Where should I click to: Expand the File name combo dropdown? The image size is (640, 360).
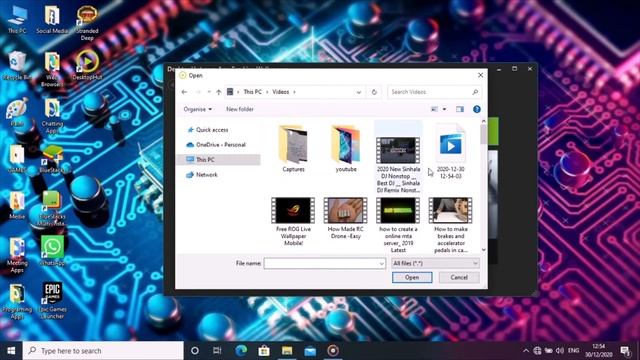coord(381,264)
